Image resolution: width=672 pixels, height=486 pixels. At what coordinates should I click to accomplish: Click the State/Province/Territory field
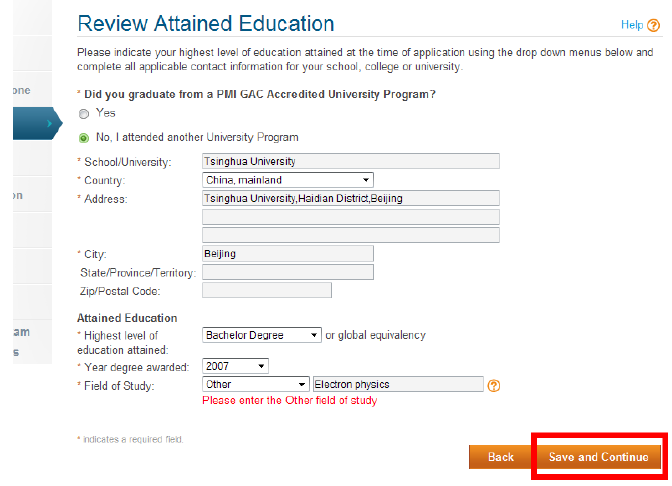[287, 272]
